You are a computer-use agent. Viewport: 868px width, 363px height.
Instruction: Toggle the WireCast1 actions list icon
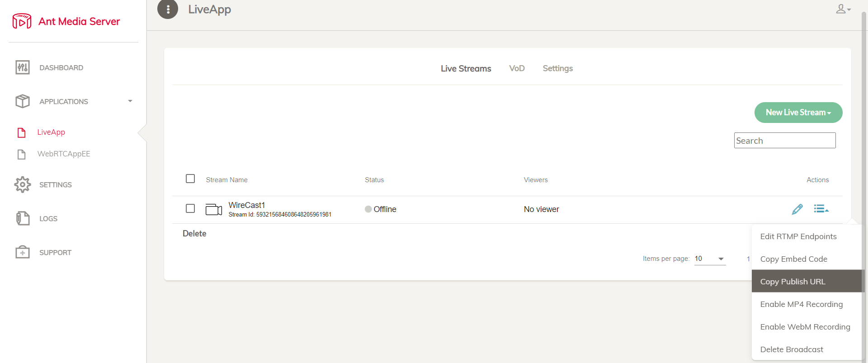(x=821, y=208)
